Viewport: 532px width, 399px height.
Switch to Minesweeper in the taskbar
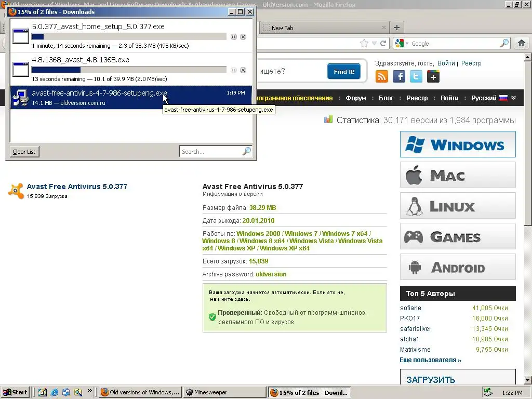click(224, 392)
